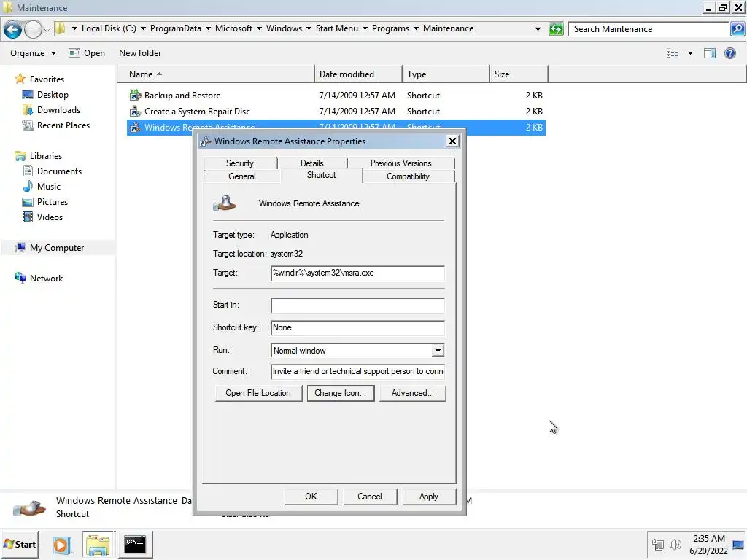Select the Shortcut tab
747x560 pixels.
pyautogui.click(x=322, y=175)
